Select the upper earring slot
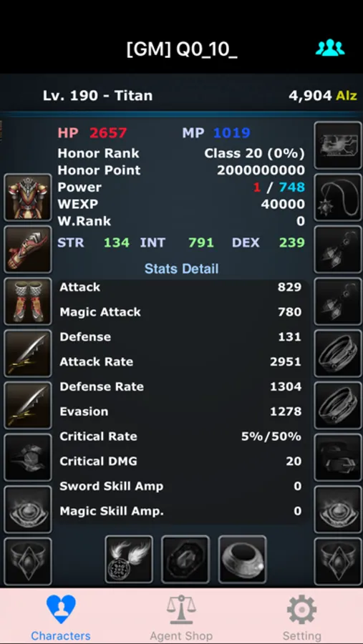363x644 pixels. pyautogui.click(x=338, y=249)
